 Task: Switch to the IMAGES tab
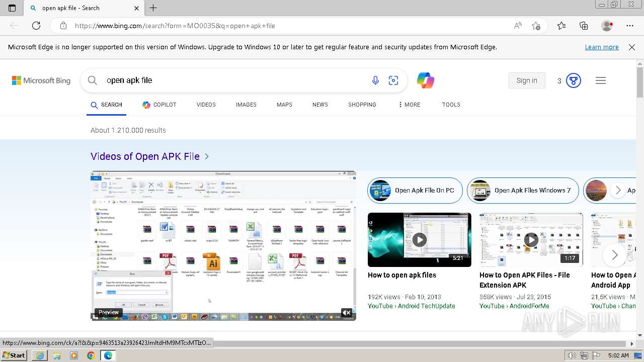tap(246, 105)
